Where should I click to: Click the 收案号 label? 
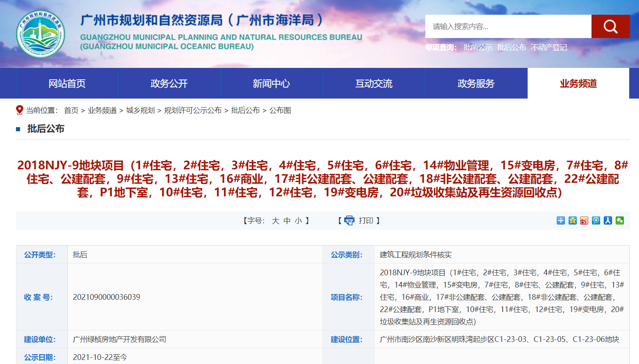(x=38, y=297)
